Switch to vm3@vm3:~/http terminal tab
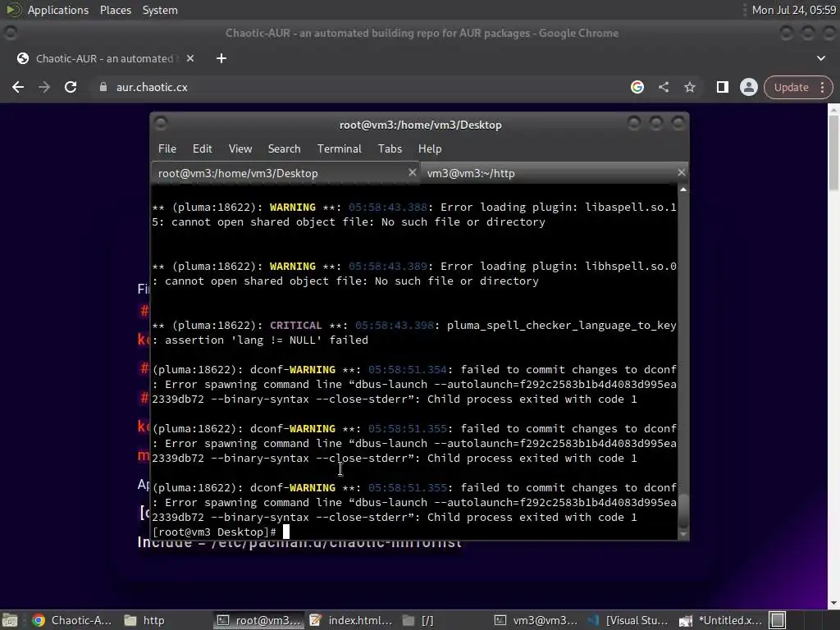 click(554, 173)
